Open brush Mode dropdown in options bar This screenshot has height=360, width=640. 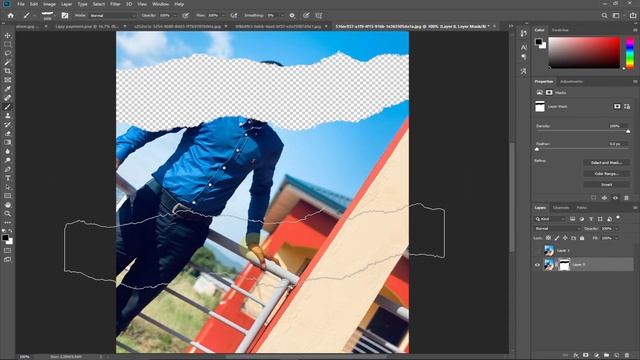click(x=113, y=16)
